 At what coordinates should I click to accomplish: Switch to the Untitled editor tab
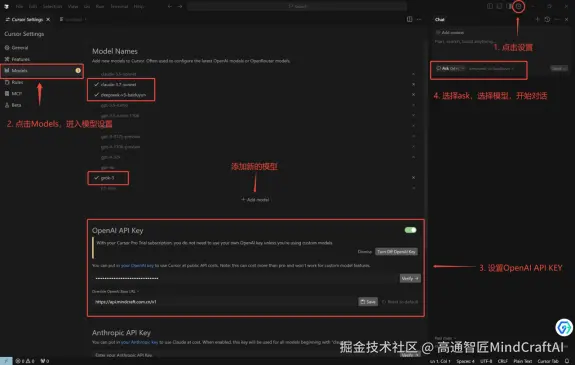pos(73,19)
